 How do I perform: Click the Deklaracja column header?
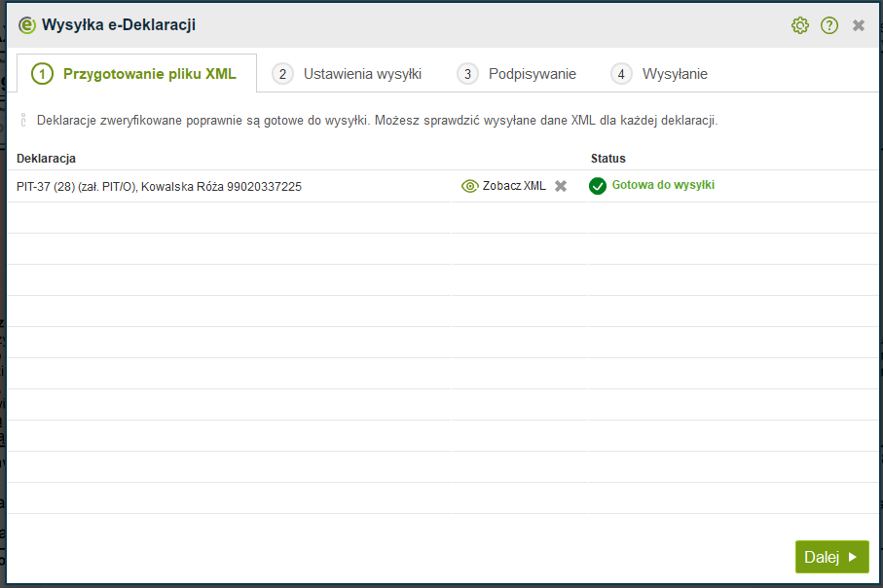pos(47,158)
